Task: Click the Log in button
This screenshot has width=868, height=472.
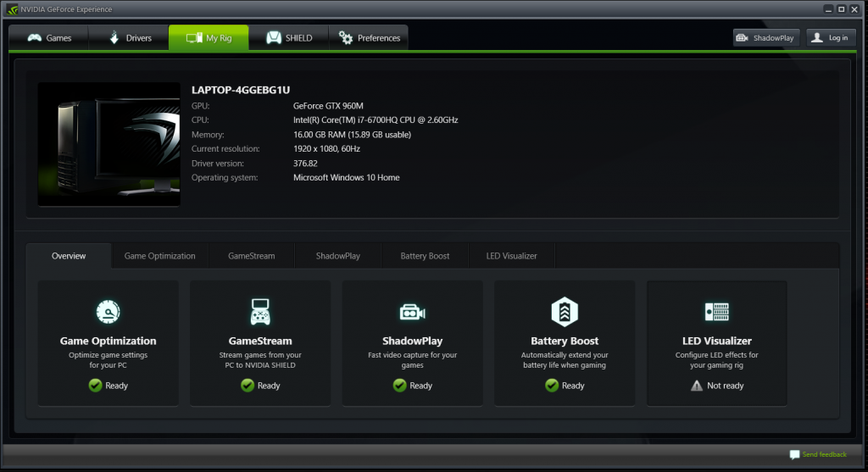Action: (x=831, y=37)
